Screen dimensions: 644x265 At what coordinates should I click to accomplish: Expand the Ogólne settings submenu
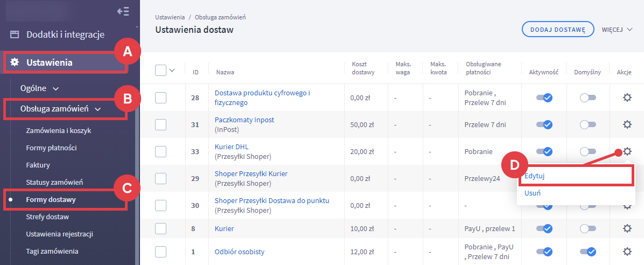(x=39, y=87)
